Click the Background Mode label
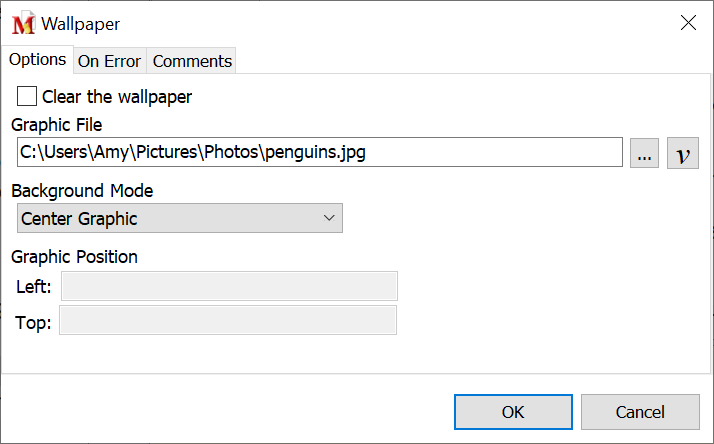 (x=82, y=190)
